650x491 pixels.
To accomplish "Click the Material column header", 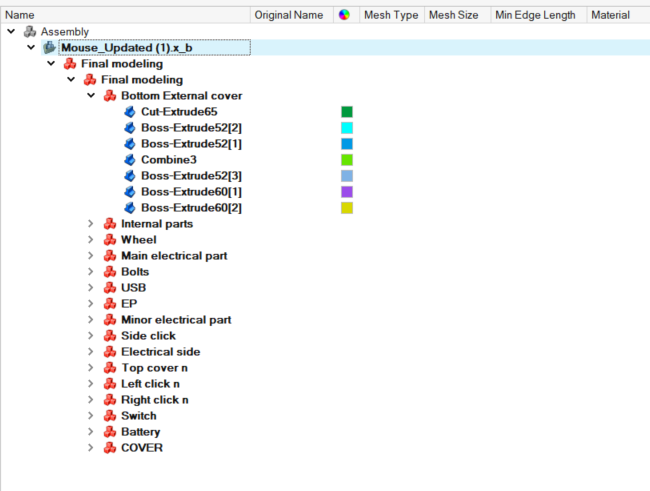I will click(x=610, y=16).
